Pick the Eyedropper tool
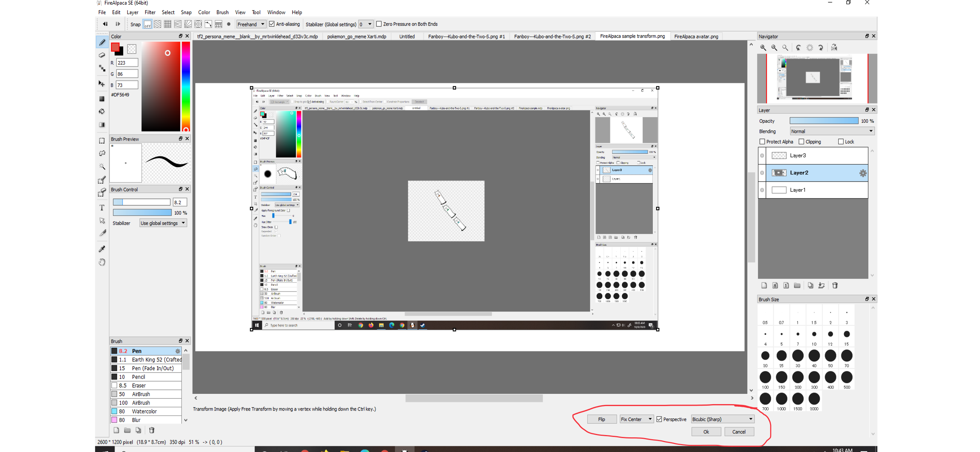 click(101, 249)
